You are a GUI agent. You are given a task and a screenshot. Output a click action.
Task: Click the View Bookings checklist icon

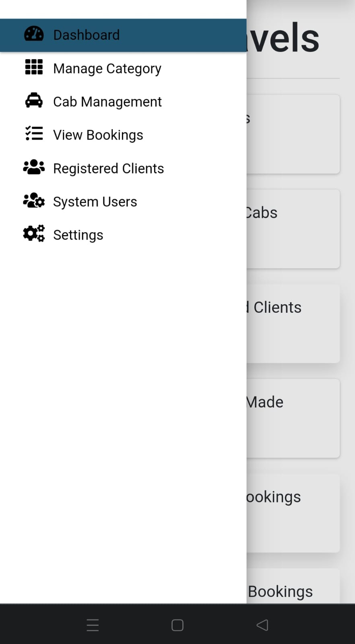click(34, 134)
